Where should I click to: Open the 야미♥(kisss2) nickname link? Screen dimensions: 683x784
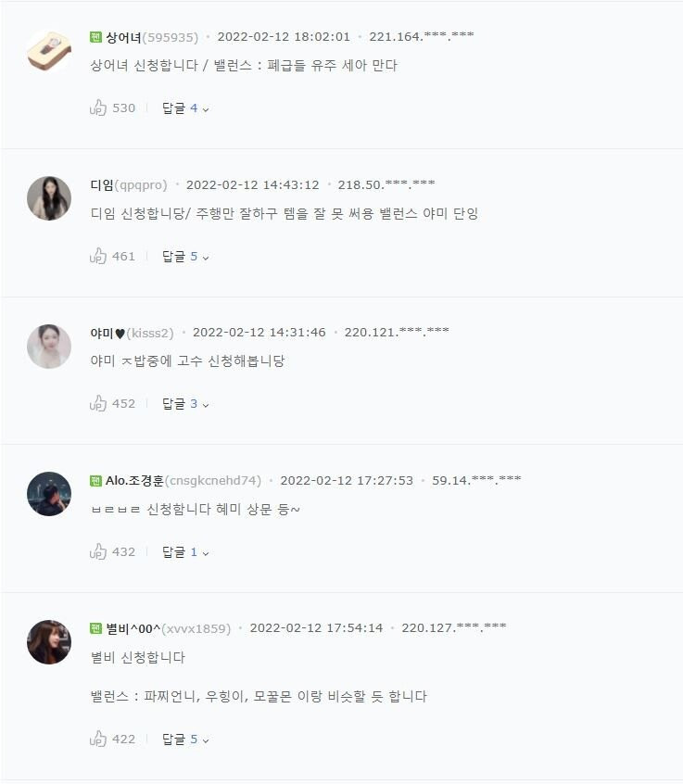[132, 333]
